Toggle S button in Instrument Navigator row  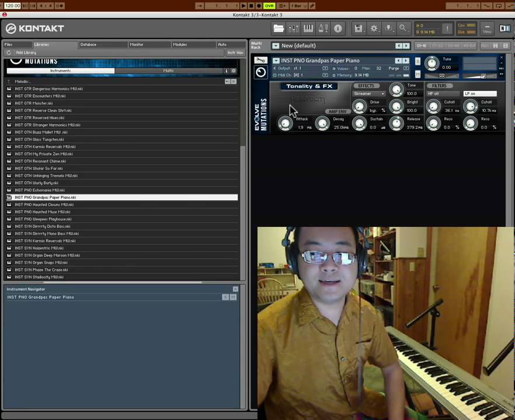(225, 297)
